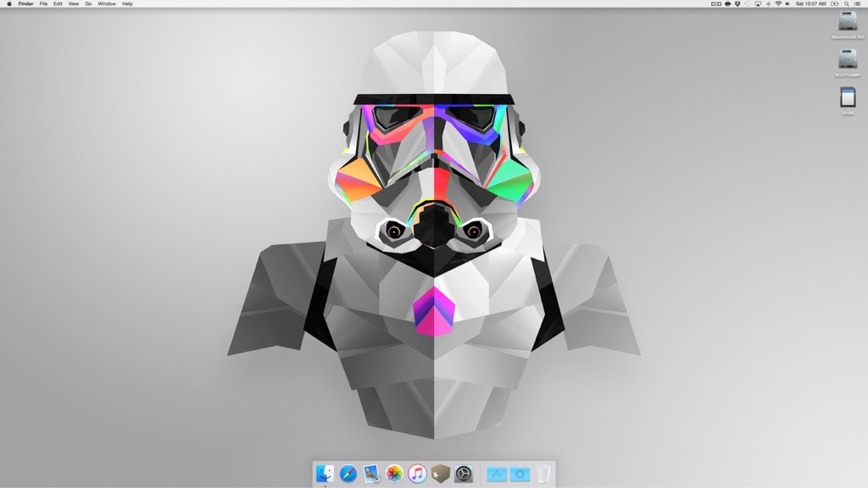Click the date and time Sat 10:57 AM
868x488 pixels.
(810, 4)
